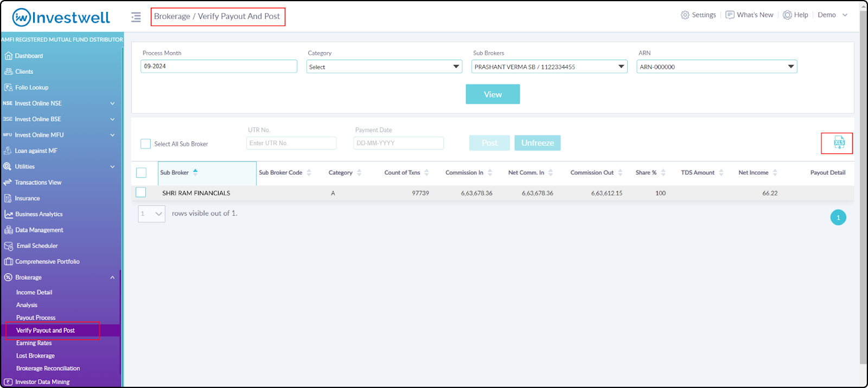868x388 pixels.
Task: Click the Clients people icon
Action: pos(9,72)
